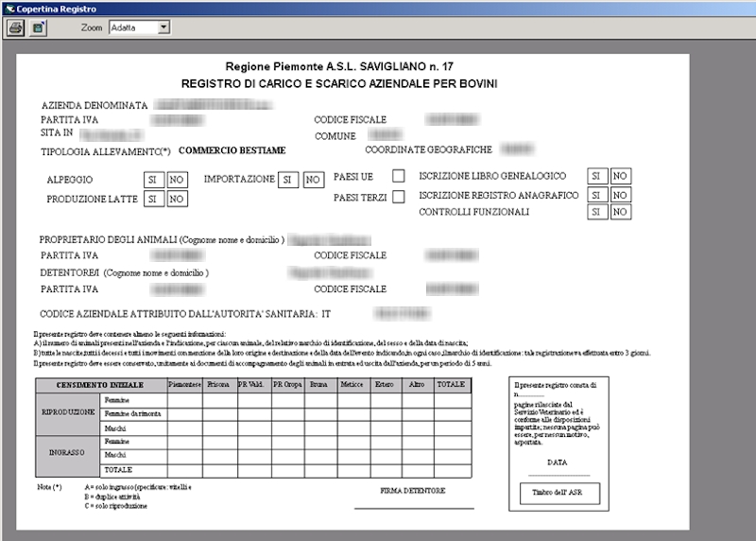Open the Zoom dropdown arrow
Screen dimensions: 756x541
(x=163, y=27)
